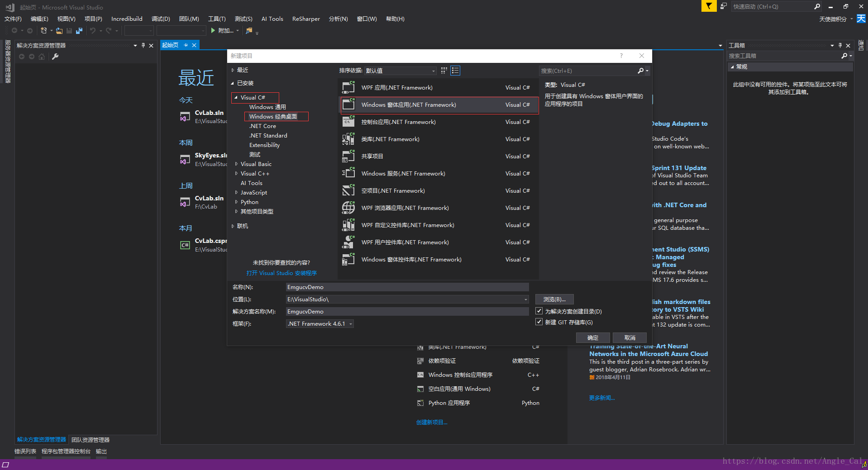Viewport: 868px width, 470px height.
Task: Click the help question mark in dialog
Action: click(621, 56)
